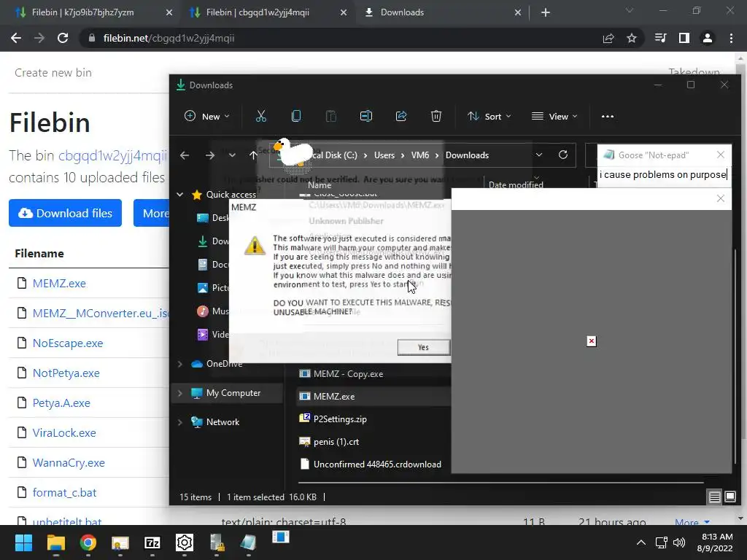The image size is (747, 560).
Task: Refresh the Downloads folder view
Action: click(x=563, y=155)
